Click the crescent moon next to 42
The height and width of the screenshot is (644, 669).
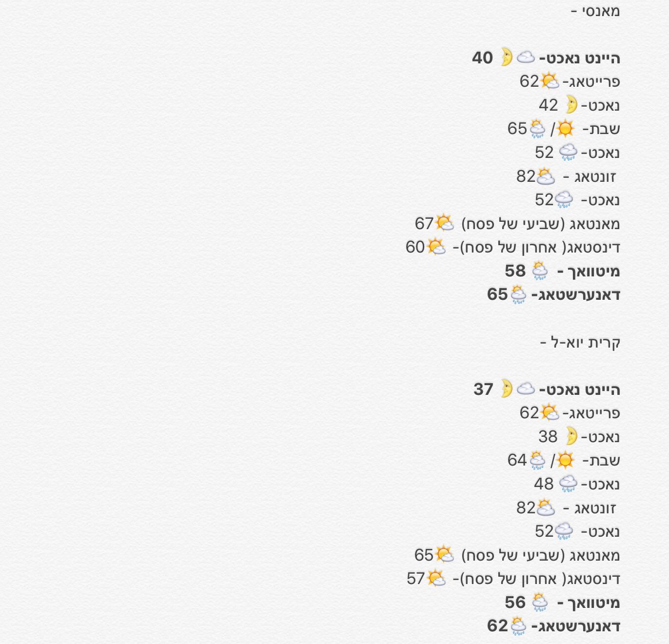click(571, 105)
